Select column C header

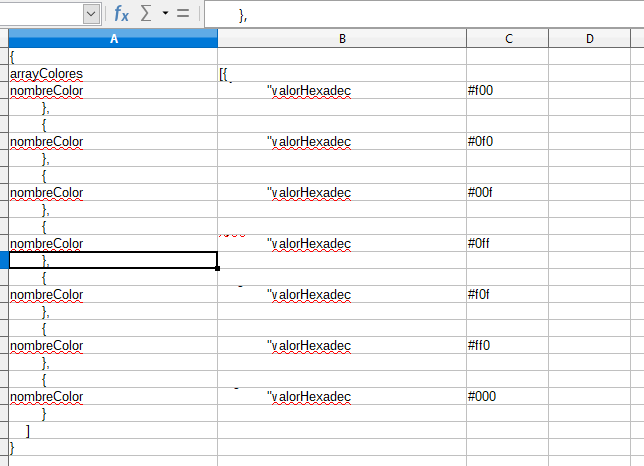click(x=508, y=39)
